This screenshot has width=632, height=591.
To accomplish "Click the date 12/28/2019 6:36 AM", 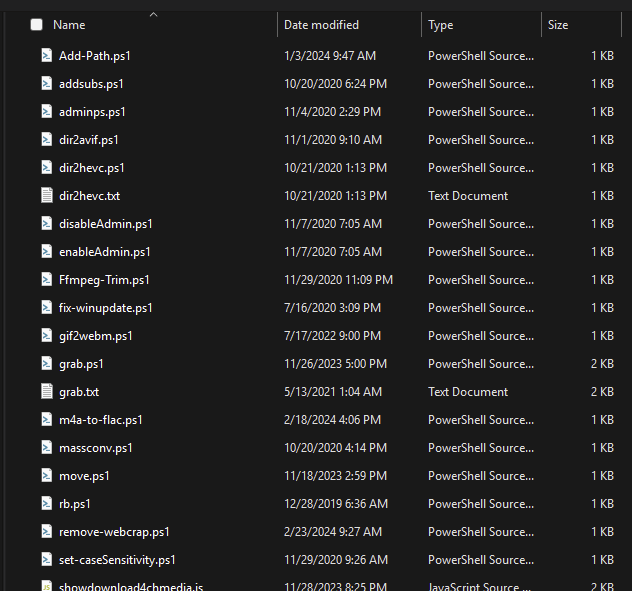I will pyautogui.click(x=336, y=504).
